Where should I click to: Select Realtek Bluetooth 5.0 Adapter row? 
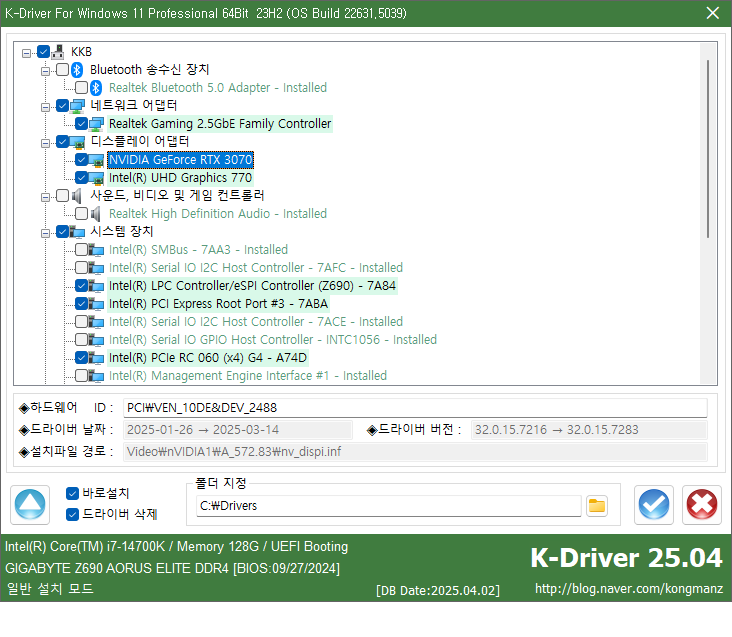point(218,88)
